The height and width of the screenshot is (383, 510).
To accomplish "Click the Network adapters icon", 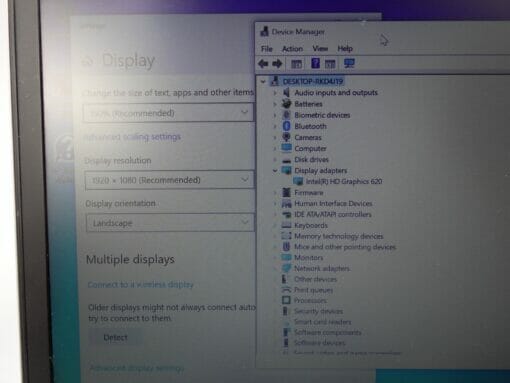I will [x=286, y=268].
